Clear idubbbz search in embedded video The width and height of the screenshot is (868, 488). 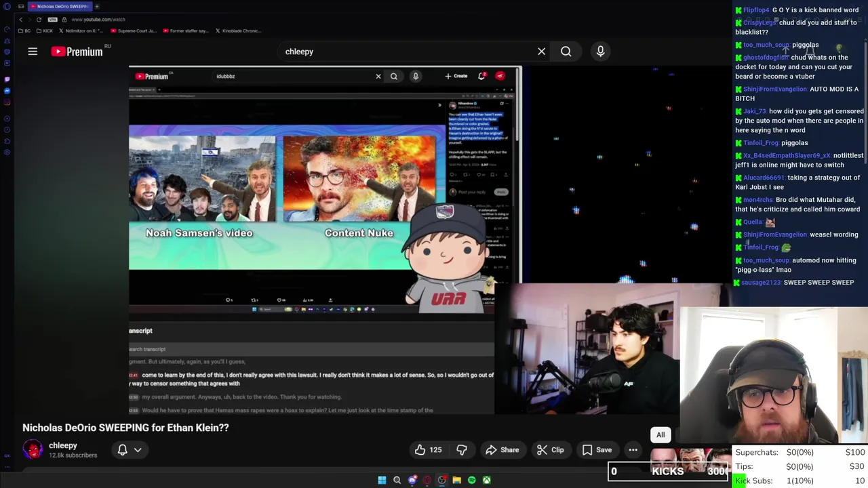[378, 77]
